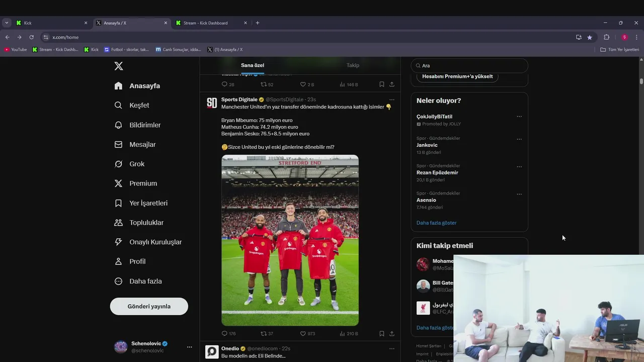
Task: Open the Stretford End post image
Action: (290, 240)
